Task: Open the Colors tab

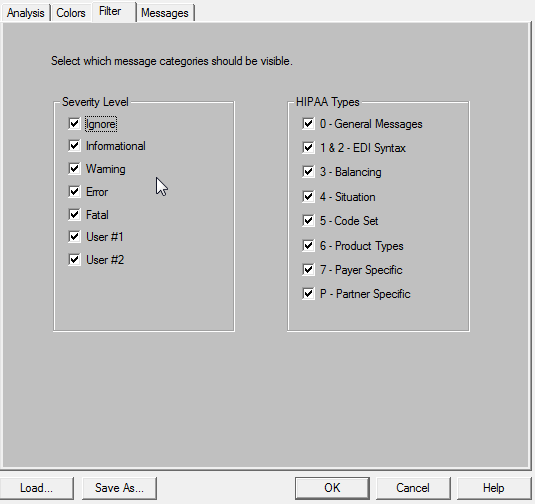Action: [x=71, y=13]
